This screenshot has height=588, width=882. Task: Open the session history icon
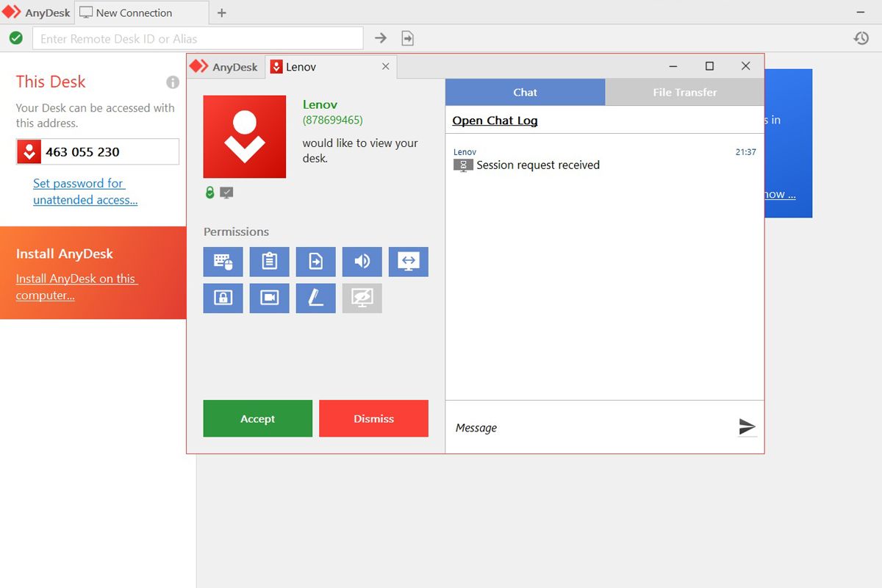[861, 38]
